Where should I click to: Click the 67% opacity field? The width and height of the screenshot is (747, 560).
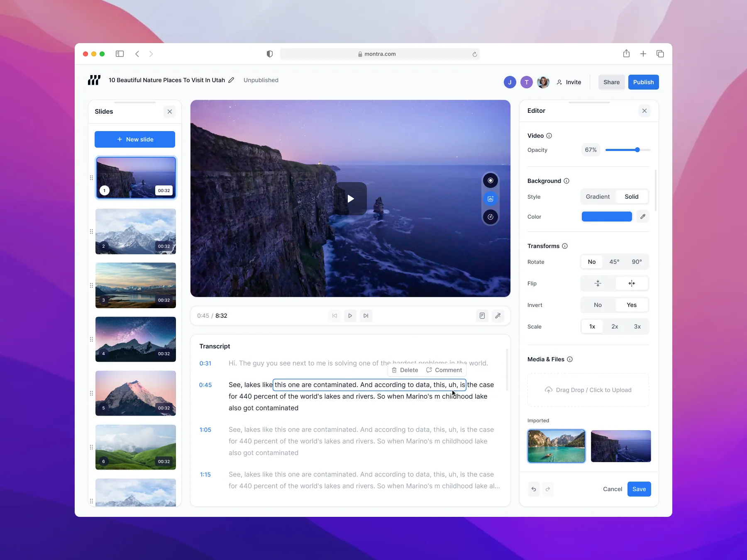pyautogui.click(x=591, y=150)
